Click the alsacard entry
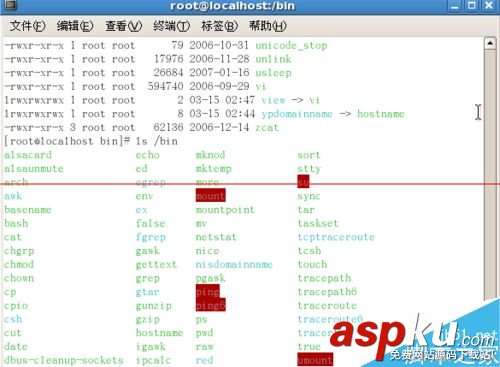500x367 pixels. click(x=28, y=155)
